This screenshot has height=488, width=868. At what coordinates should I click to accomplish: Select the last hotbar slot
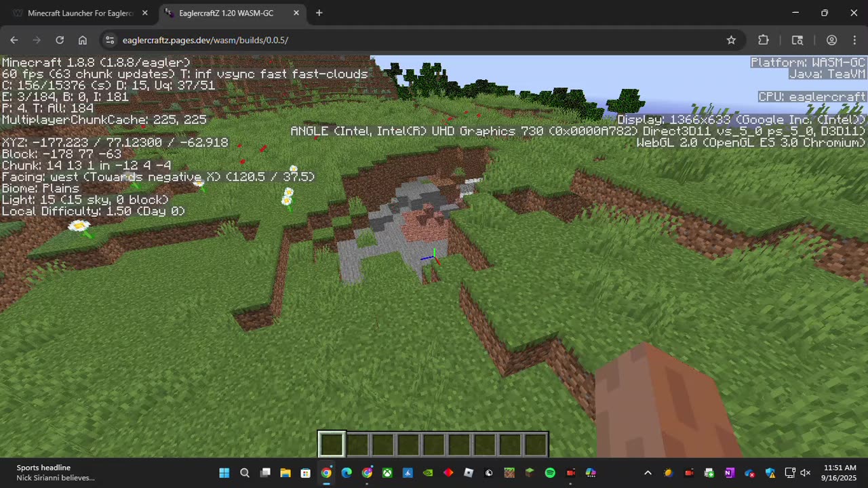tap(536, 444)
